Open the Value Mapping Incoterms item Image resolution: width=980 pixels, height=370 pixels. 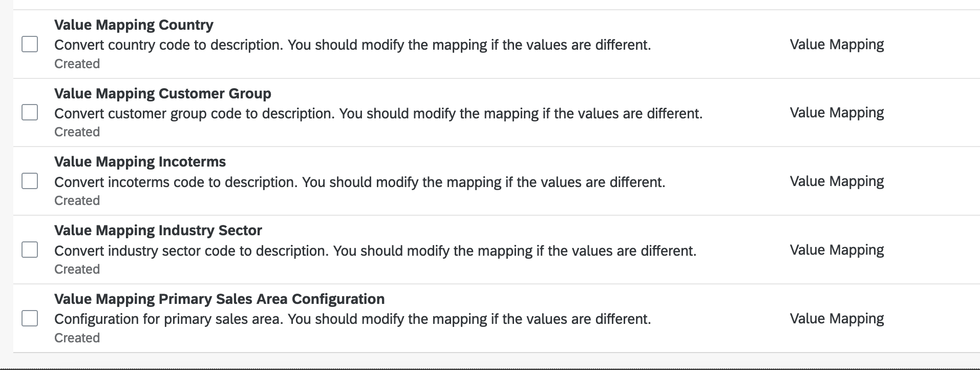[x=140, y=161]
